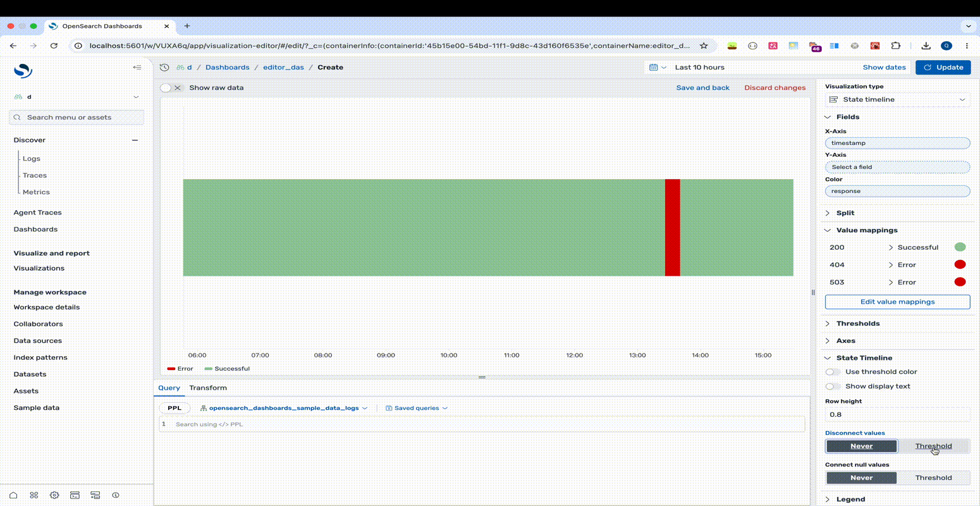Viewport: 980px width, 506px height.
Task: Open the browser profile avatar
Action: pyautogui.click(x=946, y=46)
